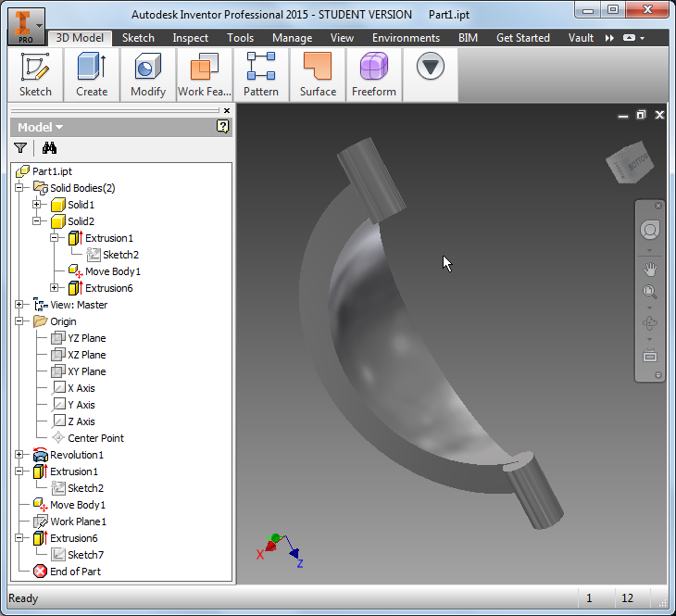Image resolution: width=676 pixels, height=616 pixels.
Task: Close the Model browser panel
Action: coord(227,110)
